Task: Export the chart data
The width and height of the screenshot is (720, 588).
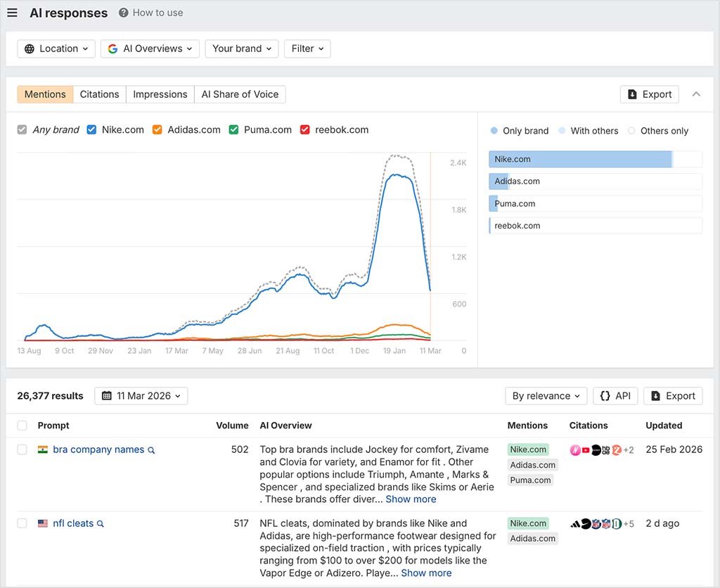Action: [x=648, y=94]
